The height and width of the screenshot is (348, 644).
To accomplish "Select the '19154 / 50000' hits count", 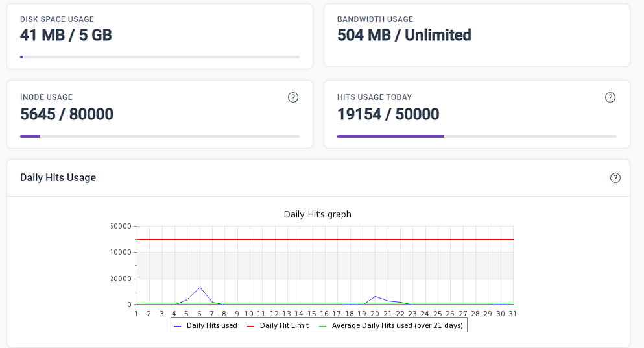I will click(388, 114).
